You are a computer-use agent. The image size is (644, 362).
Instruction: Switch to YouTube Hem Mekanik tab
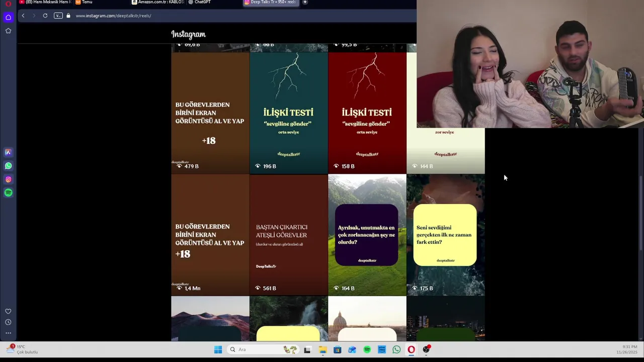[45, 3]
